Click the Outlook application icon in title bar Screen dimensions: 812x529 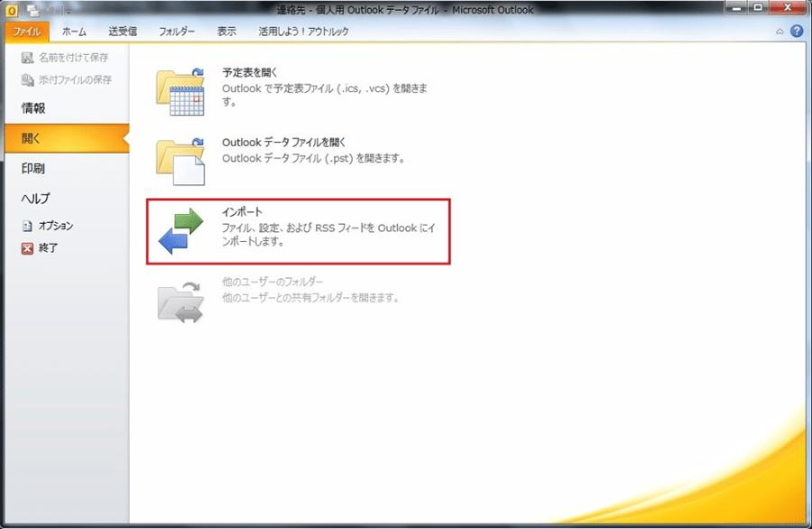(12, 10)
